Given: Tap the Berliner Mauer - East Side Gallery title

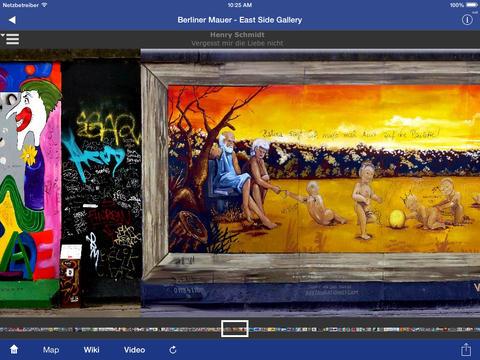Looking at the screenshot, I should coord(240,20).
